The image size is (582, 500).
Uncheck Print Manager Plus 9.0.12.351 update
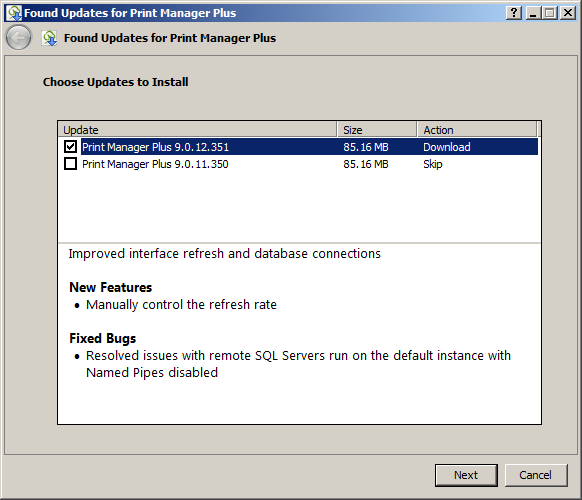[71, 147]
